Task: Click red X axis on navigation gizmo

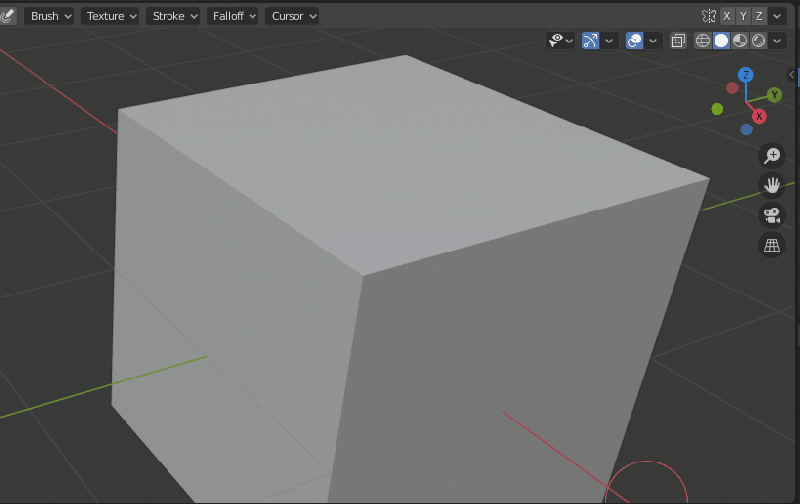Action: click(x=759, y=116)
